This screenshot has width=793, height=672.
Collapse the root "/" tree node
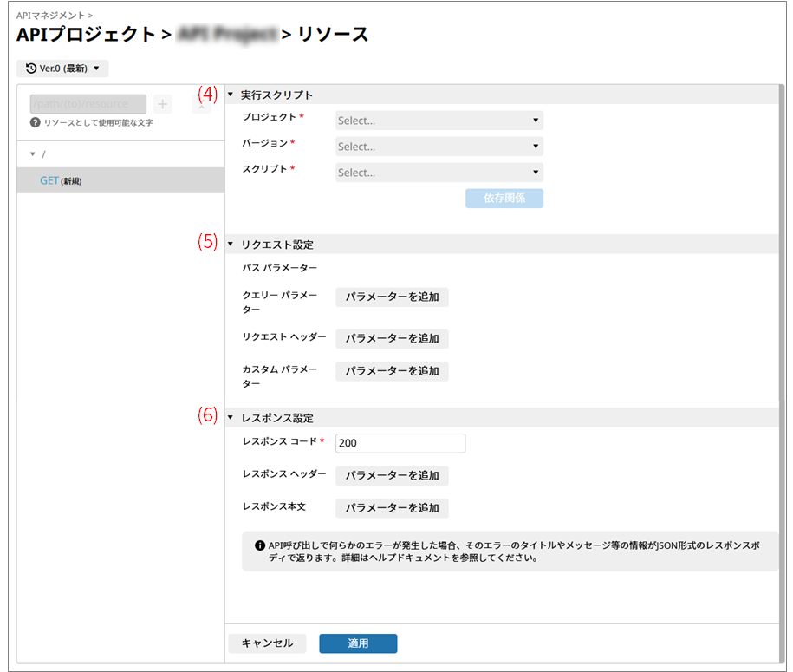(x=34, y=154)
